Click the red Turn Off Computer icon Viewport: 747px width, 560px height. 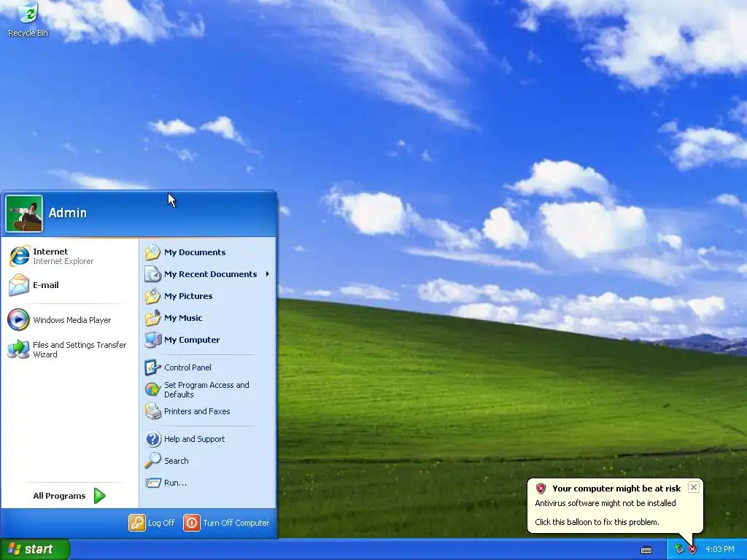tap(192, 522)
